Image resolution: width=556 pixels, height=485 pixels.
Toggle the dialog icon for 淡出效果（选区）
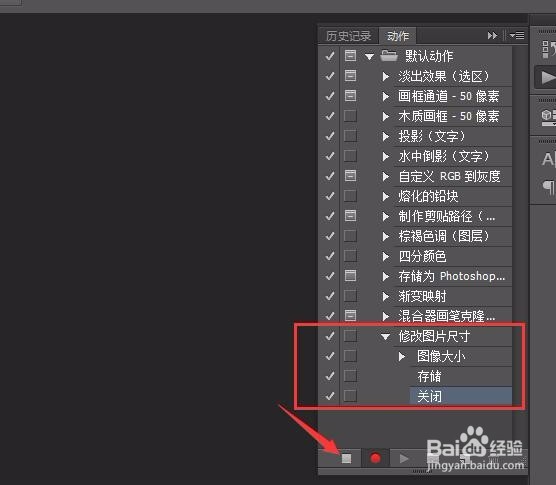coord(350,76)
